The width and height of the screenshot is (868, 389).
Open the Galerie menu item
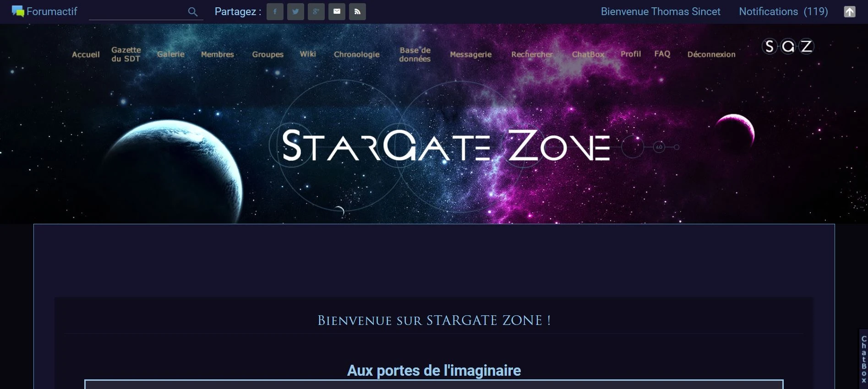tap(171, 54)
